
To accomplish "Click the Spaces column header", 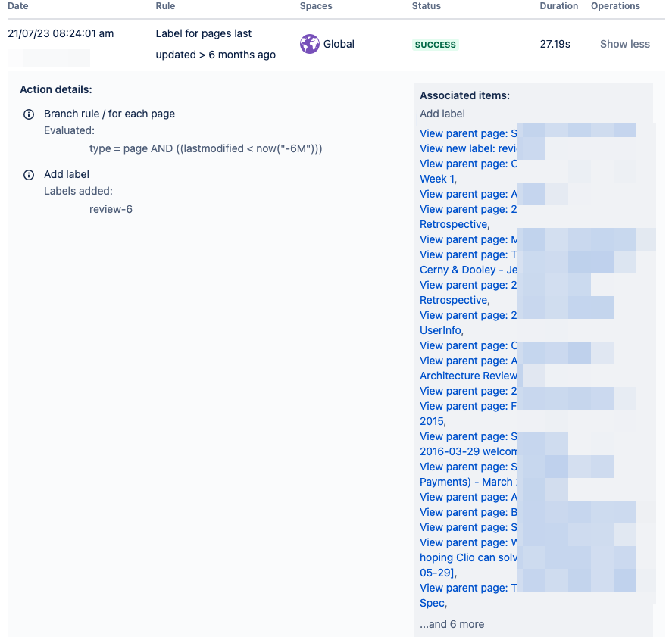I will pos(316,6).
